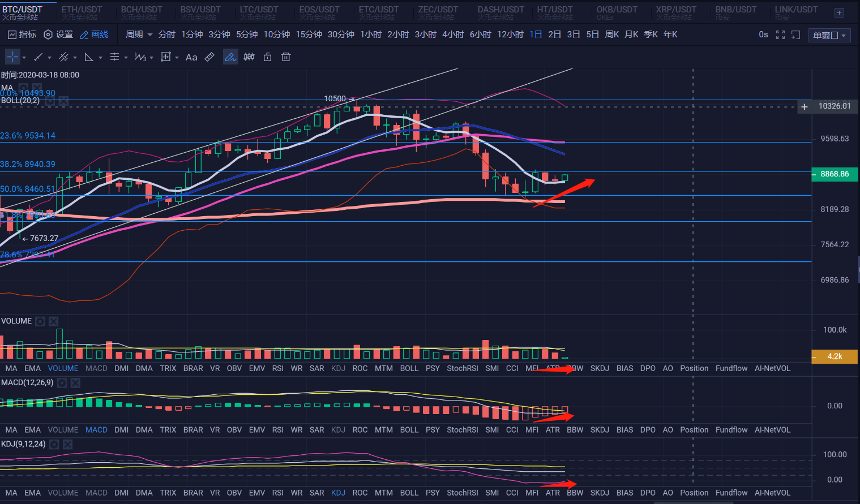The height and width of the screenshot is (504, 860).
Task: Click the add new window icon
Action: click(795, 35)
